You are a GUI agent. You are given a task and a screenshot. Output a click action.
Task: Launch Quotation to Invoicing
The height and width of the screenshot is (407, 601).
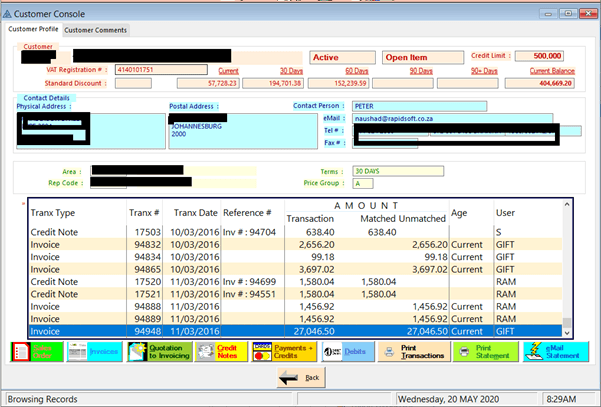pos(160,351)
